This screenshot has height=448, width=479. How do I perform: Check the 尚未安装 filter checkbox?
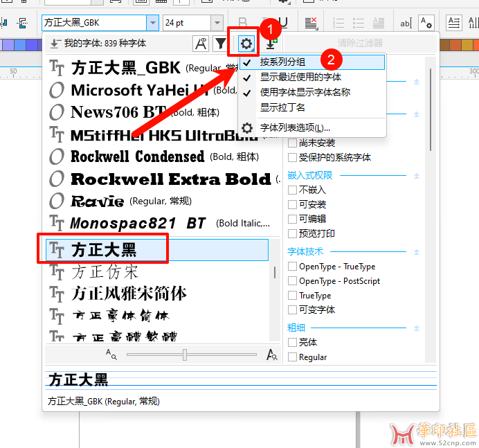[x=292, y=143]
